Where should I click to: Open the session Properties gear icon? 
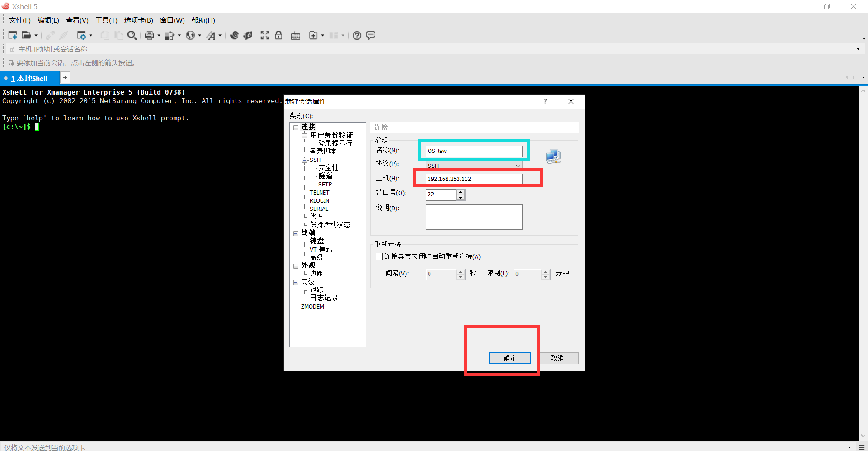[x=81, y=35]
